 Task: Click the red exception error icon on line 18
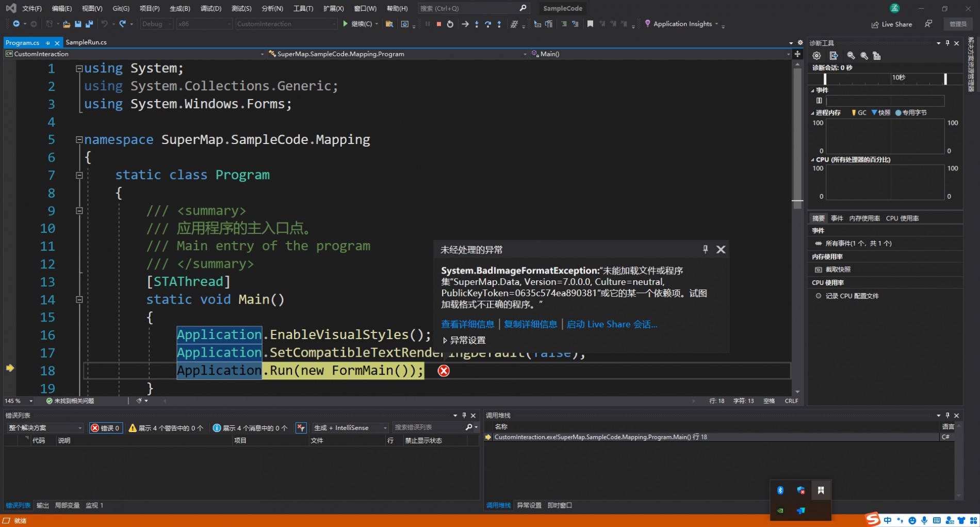(444, 371)
